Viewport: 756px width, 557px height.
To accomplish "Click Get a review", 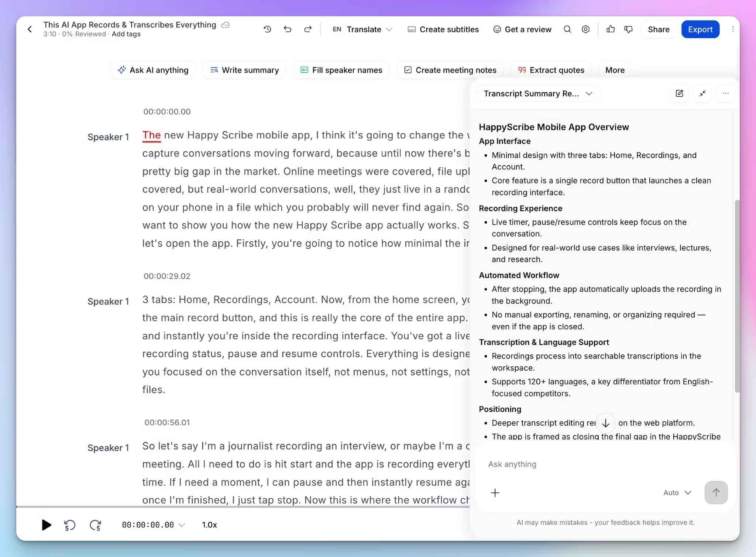I will tap(522, 29).
